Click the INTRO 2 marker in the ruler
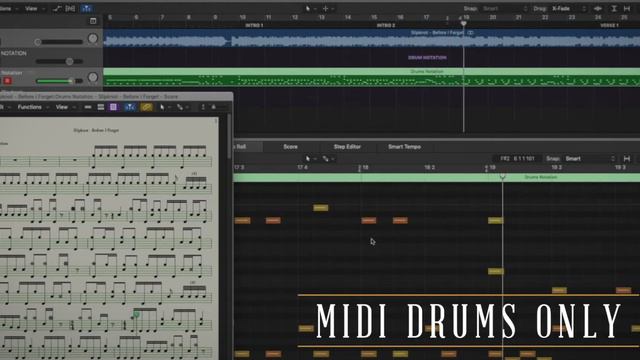Screen dimensions: 640x360 point(386,25)
